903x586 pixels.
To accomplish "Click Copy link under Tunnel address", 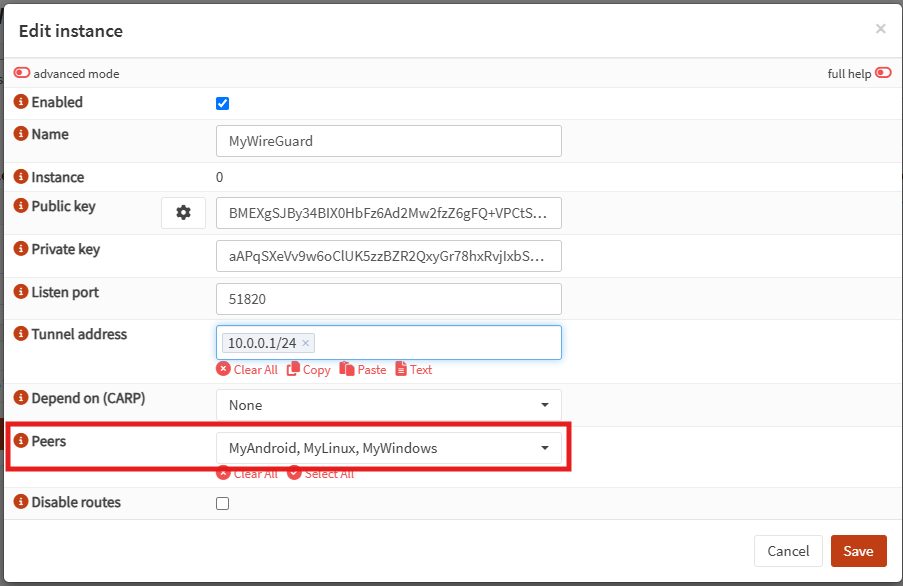I will [x=309, y=370].
